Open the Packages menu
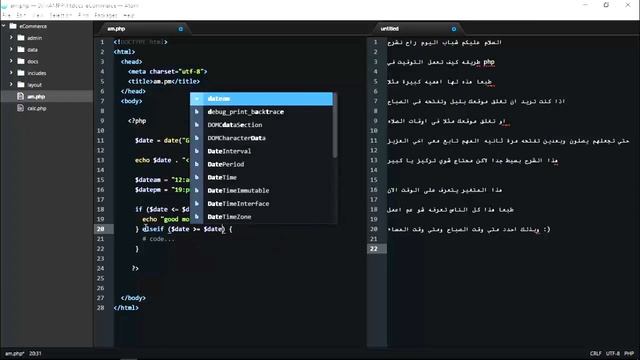The width and height of the screenshot is (640, 360). (x=106, y=15)
